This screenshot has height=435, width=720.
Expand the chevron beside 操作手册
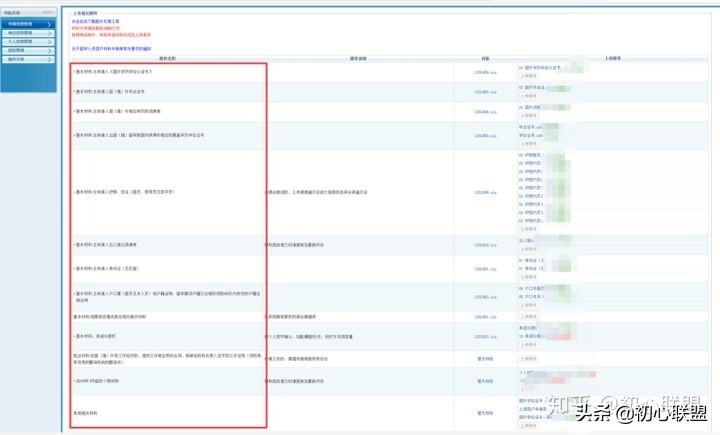pyautogui.click(x=50, y=60)
